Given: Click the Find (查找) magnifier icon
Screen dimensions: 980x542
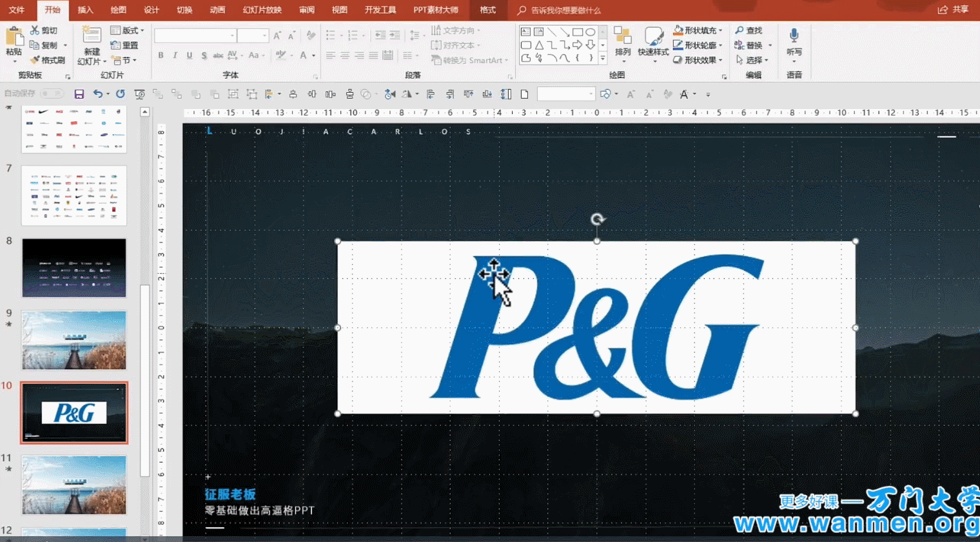Looking at the screenshot, I should click(x=740, y=30).
